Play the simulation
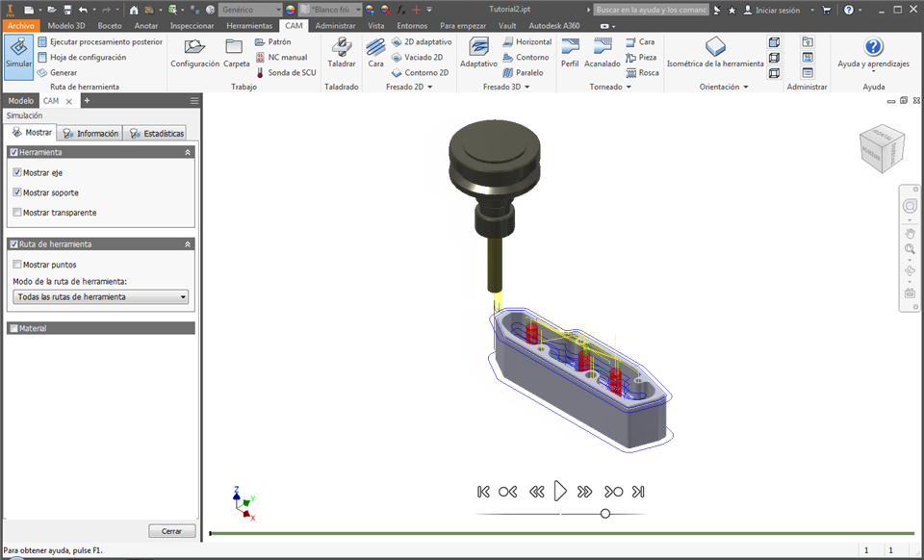924x560 pixels. (560, 491)
